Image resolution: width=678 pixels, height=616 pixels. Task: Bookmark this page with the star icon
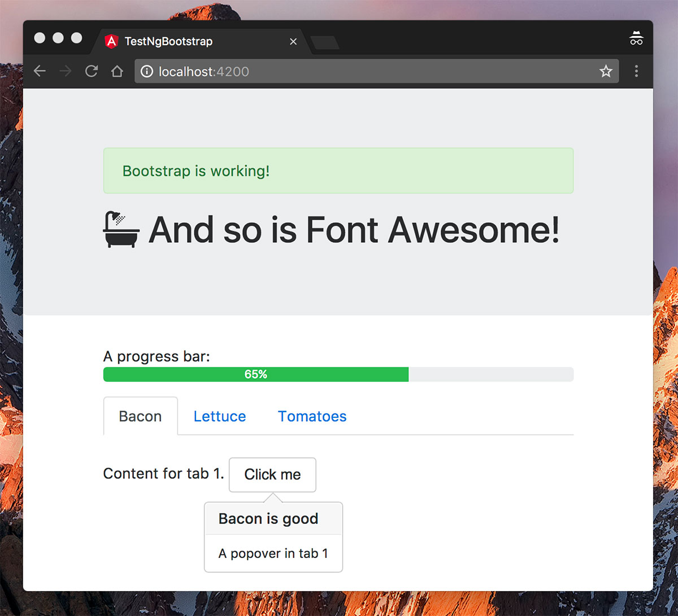[x=606, y=71]
